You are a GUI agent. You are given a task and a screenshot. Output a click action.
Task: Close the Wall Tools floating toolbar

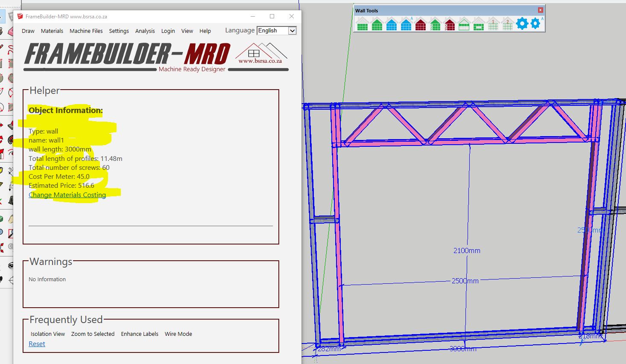[x=540, y=10]
